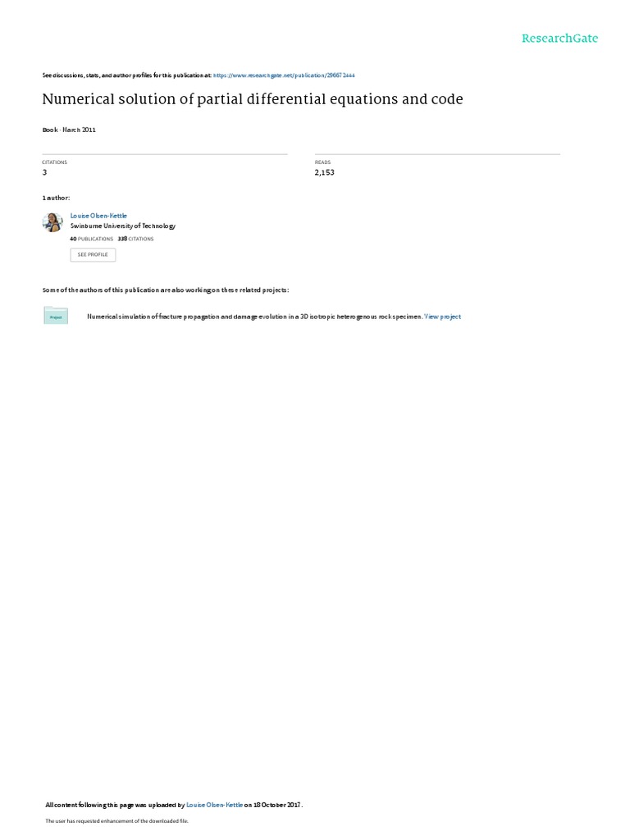This screenshot has height=840, width=630.
Task: Click the author profile photo avatar
Action: 52,222
